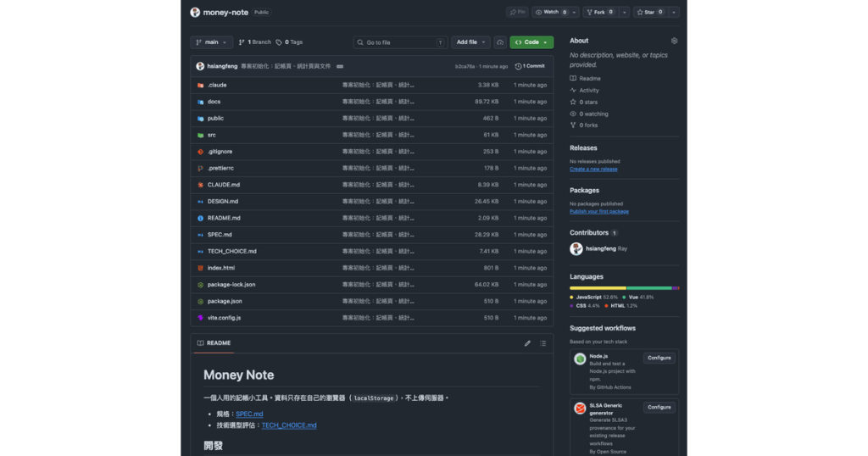Open the main branch dropdown
This screenshot has width=868, height=456.
point(211,42)
